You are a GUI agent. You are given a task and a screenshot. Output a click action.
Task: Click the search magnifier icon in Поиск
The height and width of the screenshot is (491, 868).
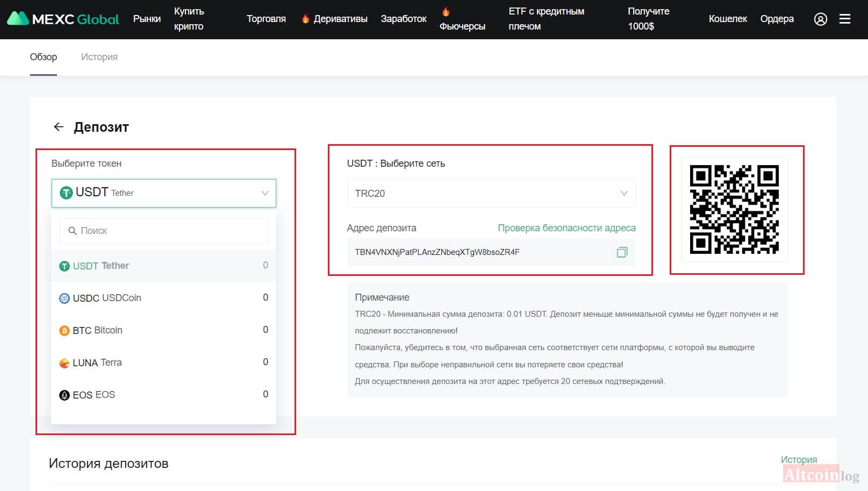click(x=72, y=231)
